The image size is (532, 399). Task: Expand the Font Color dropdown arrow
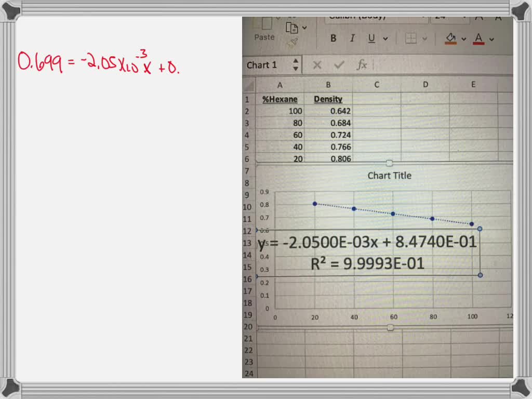click(491, 39)
